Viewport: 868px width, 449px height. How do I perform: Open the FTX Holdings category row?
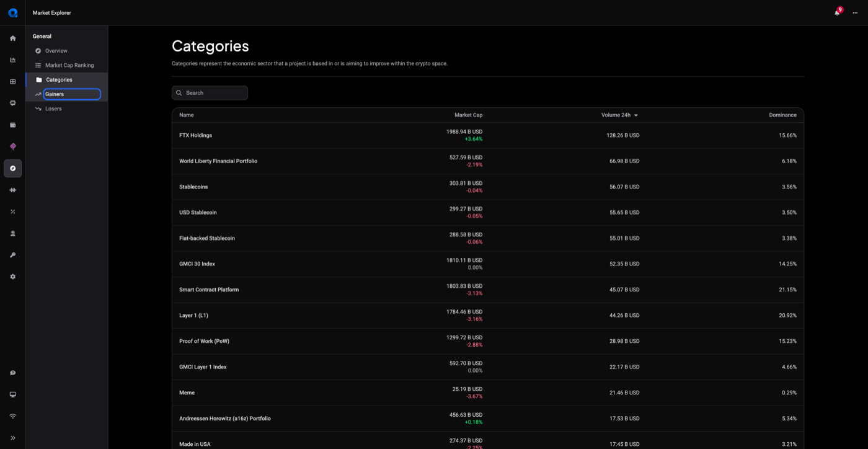[x=487, y=135]
